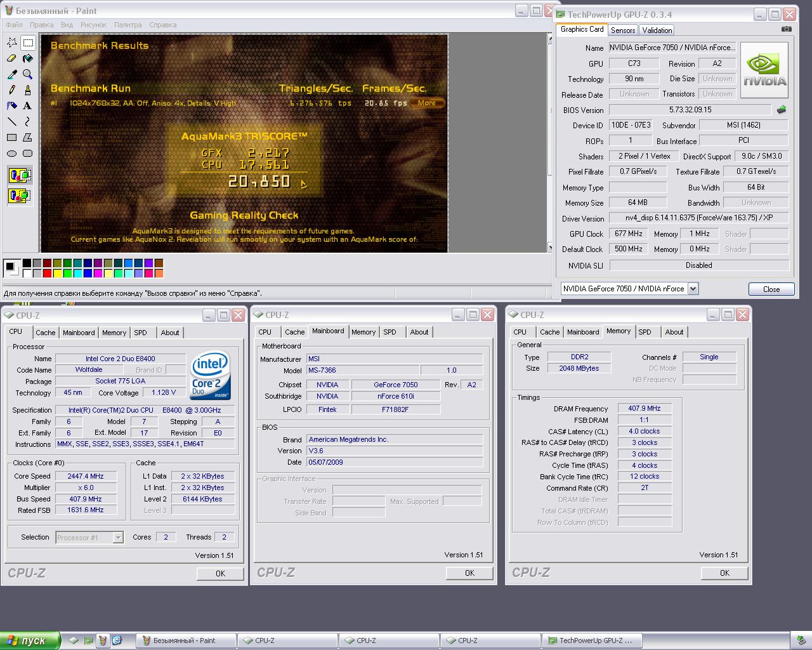Open the Файл menu in Paint
Screen dimensions: 812x650
pos(14,25)
